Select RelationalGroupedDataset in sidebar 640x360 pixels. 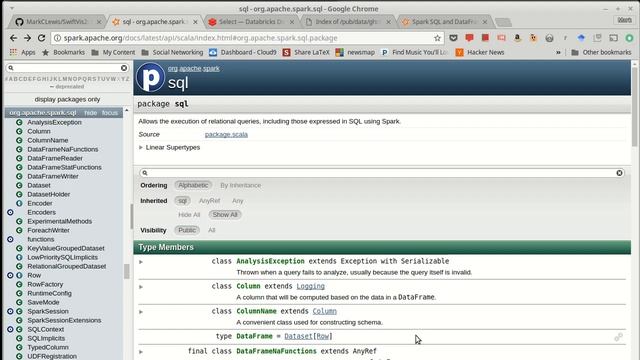pyautogui.click(x=67, y=266)
